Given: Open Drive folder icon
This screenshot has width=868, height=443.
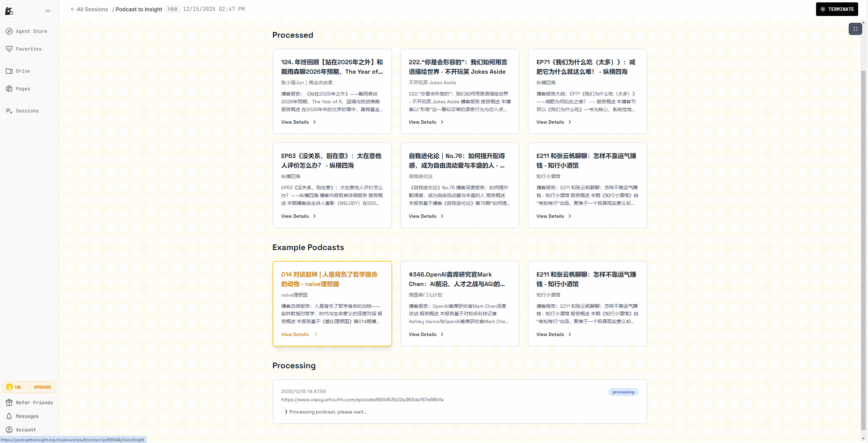Looking at the screenshot, I should coord(9,71).
